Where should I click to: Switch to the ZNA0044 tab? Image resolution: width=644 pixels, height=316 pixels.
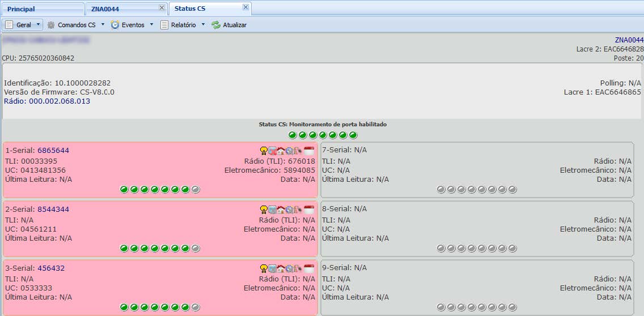click(x=105, y=9)
